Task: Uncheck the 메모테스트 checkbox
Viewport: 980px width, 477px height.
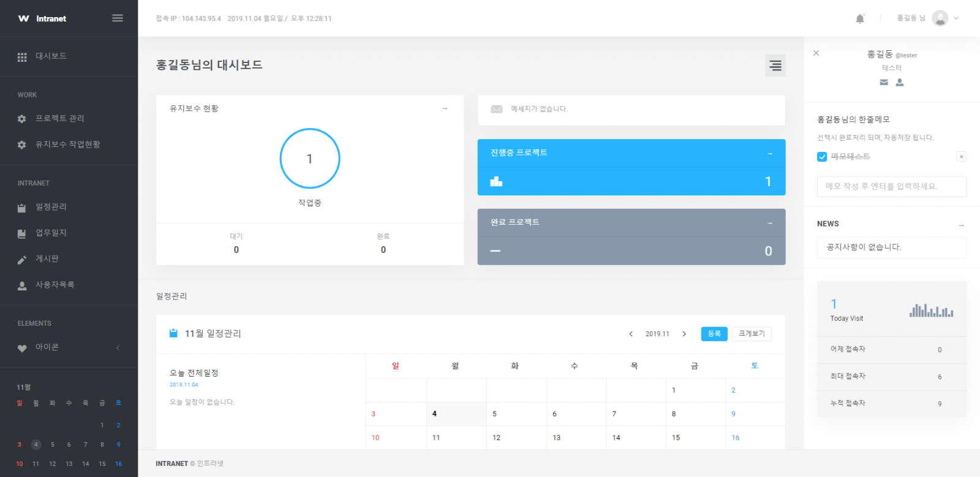Action: [822, 157]
